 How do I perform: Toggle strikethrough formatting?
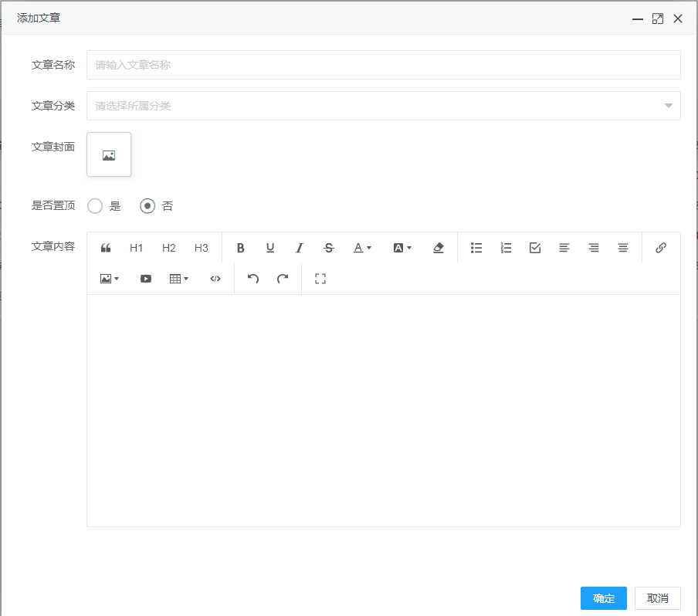(328, 248)
